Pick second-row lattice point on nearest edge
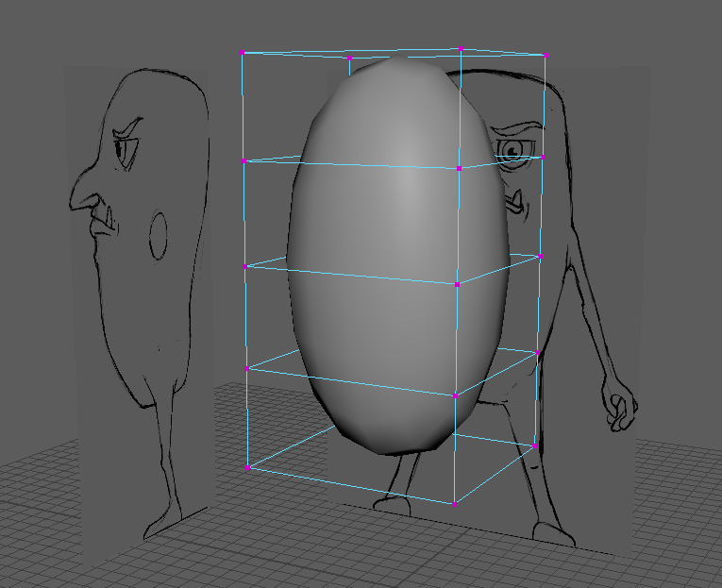The height and width of the screenshot is (588, 722). click(459, 169)
